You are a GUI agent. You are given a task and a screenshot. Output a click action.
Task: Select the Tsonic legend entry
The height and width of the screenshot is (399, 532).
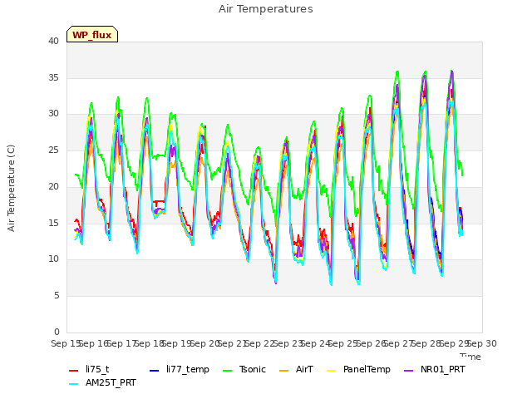[253, 369]
